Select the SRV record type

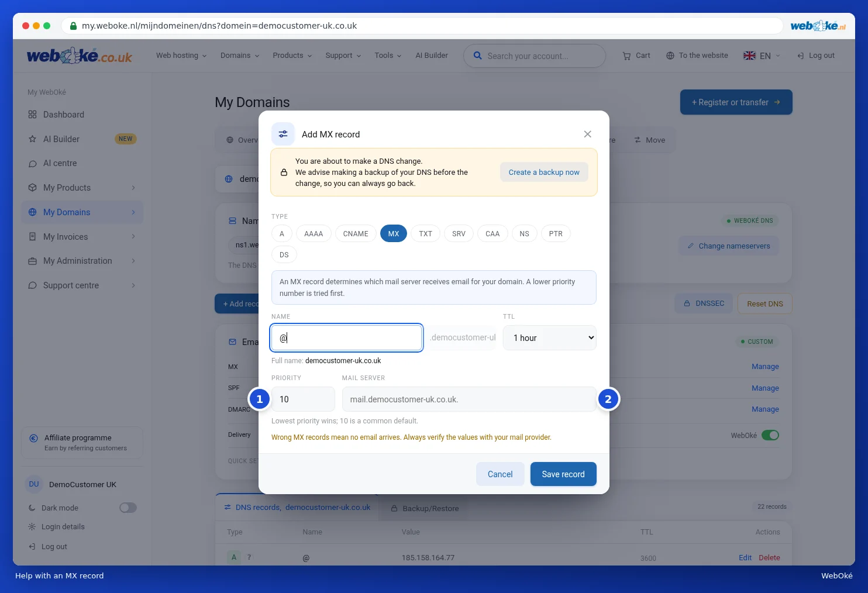click(459, 234)
